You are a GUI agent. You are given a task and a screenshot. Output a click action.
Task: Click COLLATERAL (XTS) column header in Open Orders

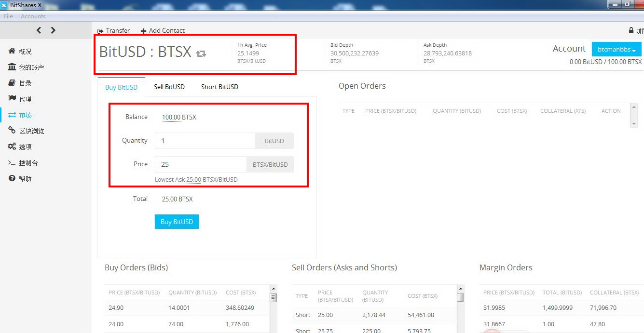563,111
